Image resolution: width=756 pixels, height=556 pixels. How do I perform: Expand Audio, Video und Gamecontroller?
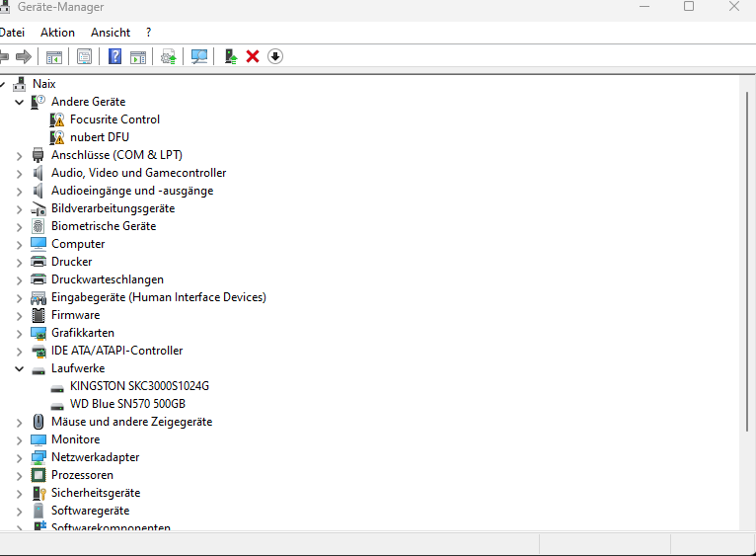tap(20, 174)
